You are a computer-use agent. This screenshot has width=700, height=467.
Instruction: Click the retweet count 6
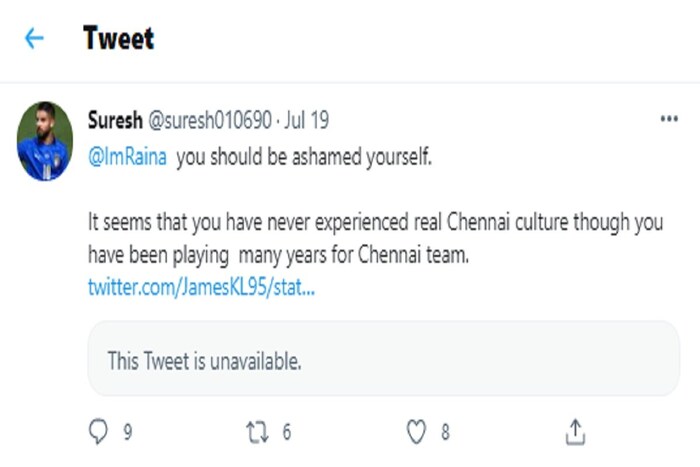pos(286,432)
